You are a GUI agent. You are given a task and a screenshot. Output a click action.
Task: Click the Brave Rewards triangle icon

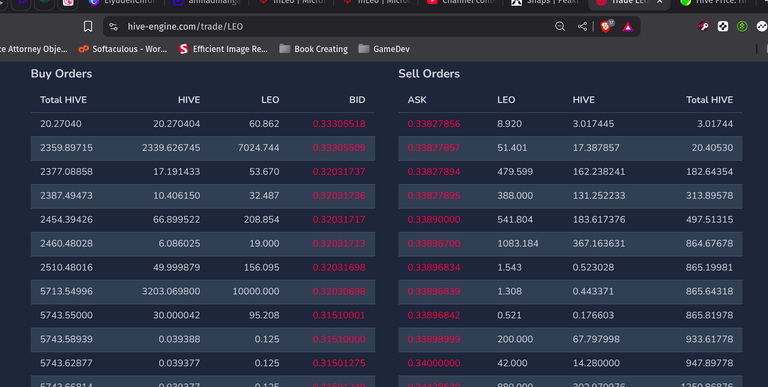(628, 27)
